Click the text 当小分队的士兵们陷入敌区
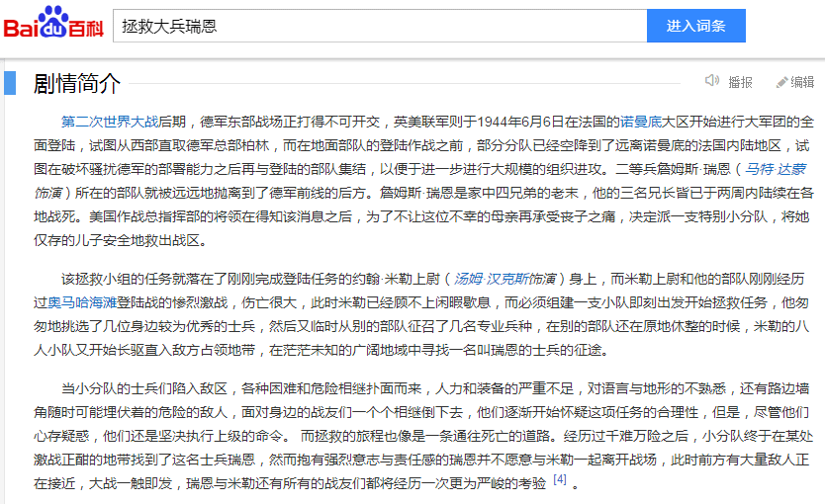The height and width of the screenshot is (504, 825). tap(144, 389)
